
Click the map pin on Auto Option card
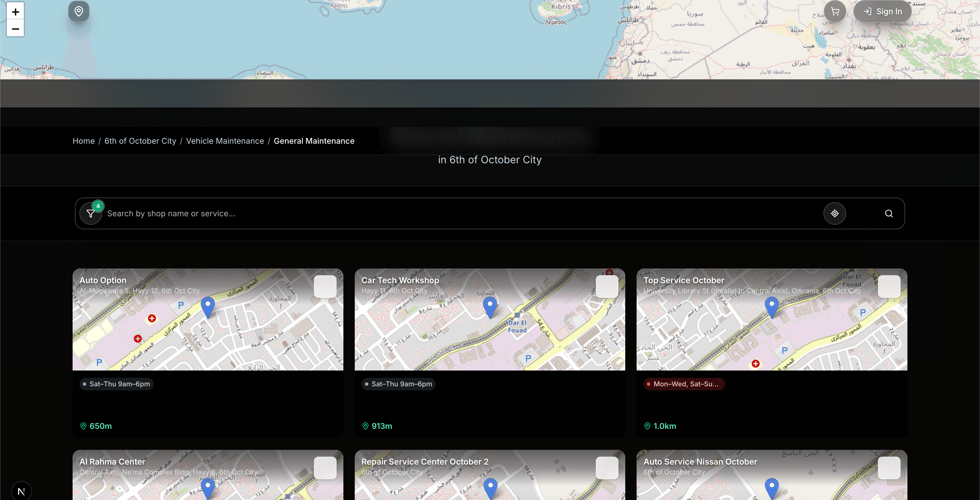[208, 308]
